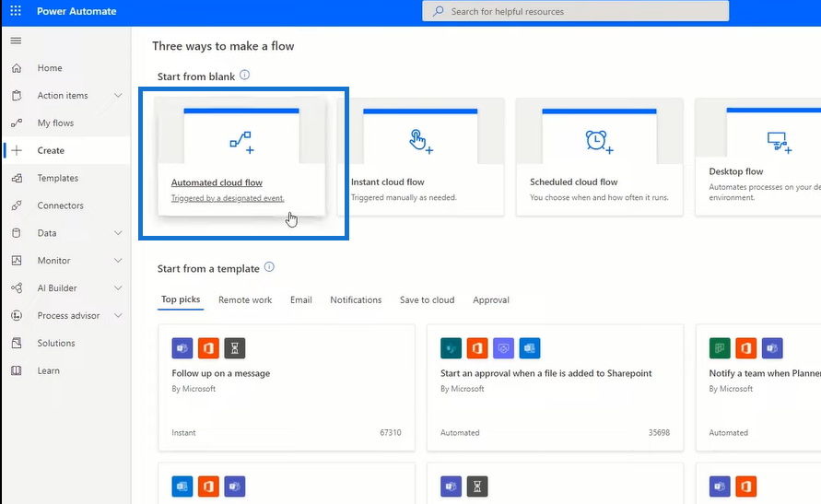Open Connectors page from sidebar
The width and height of the screenshot is (821, 504).
(x=60, y=205)
